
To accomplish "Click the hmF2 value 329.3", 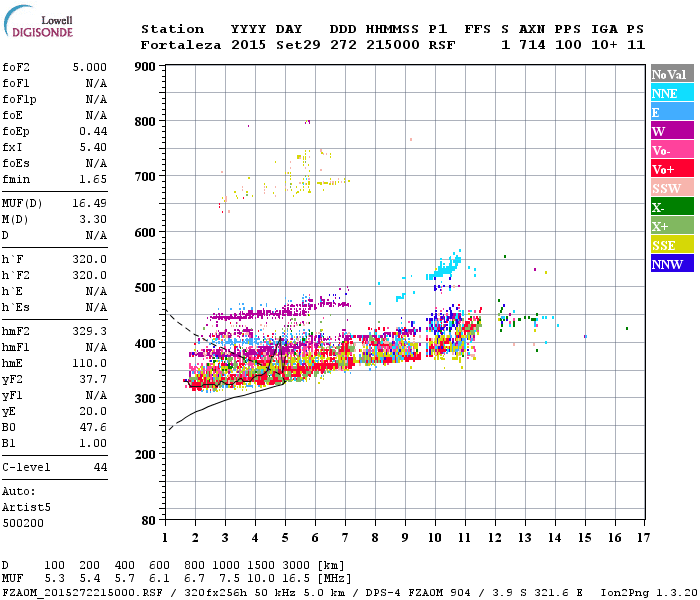I will pos(90,331).
